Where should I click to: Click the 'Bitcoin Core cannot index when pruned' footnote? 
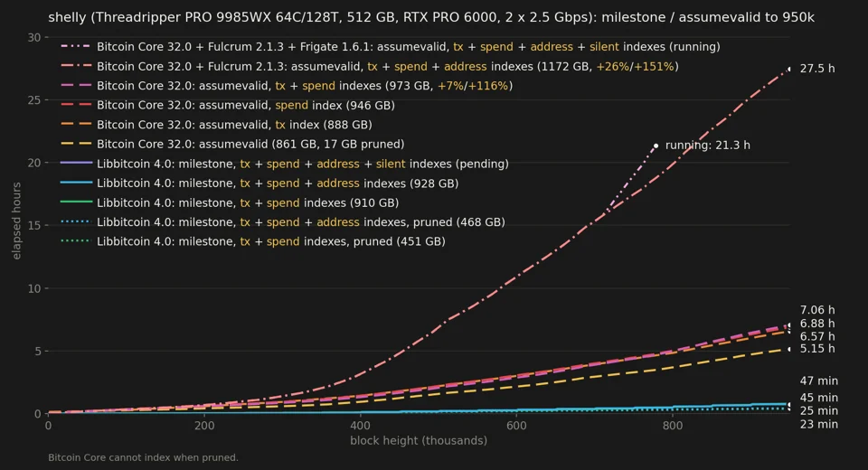click(144, 458)
